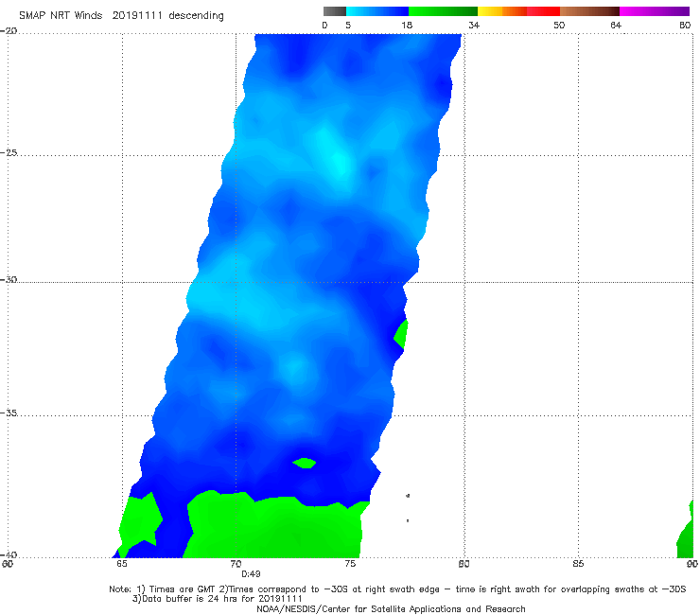Click the colorbar label '5'

click(348, 25)
